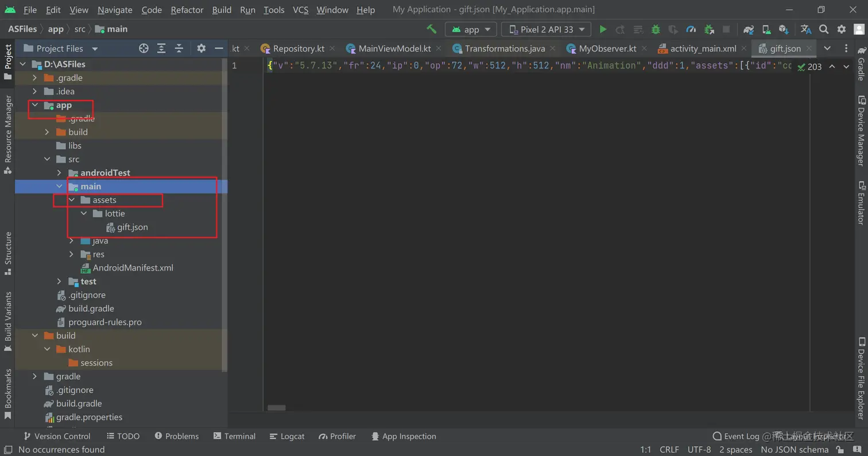Expand the androidTest folder
Image resolution: width=868 pixels, height=456 pixels.
coord(59,173)
